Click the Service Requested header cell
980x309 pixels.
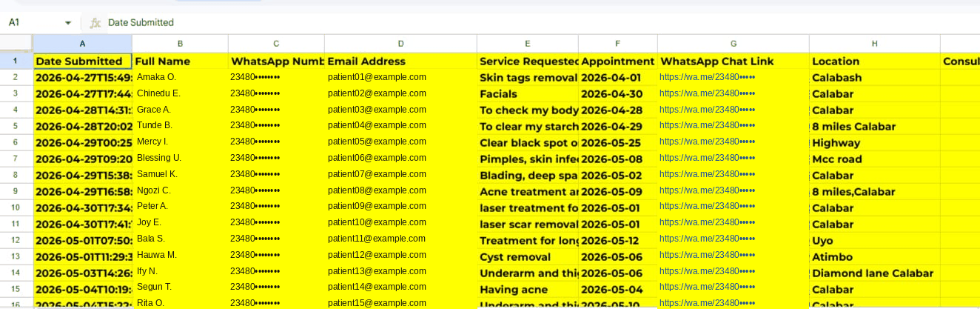[528, 61]
